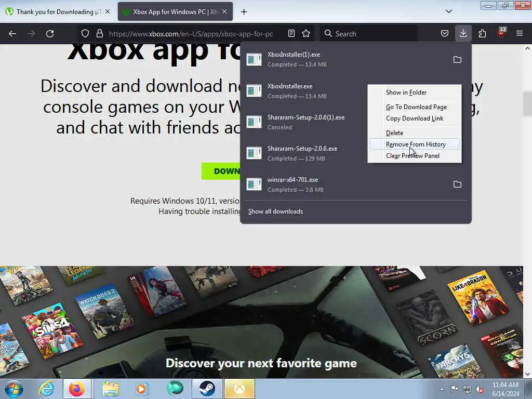Open the Save to Pocket icon

click(x=445, y=34)
